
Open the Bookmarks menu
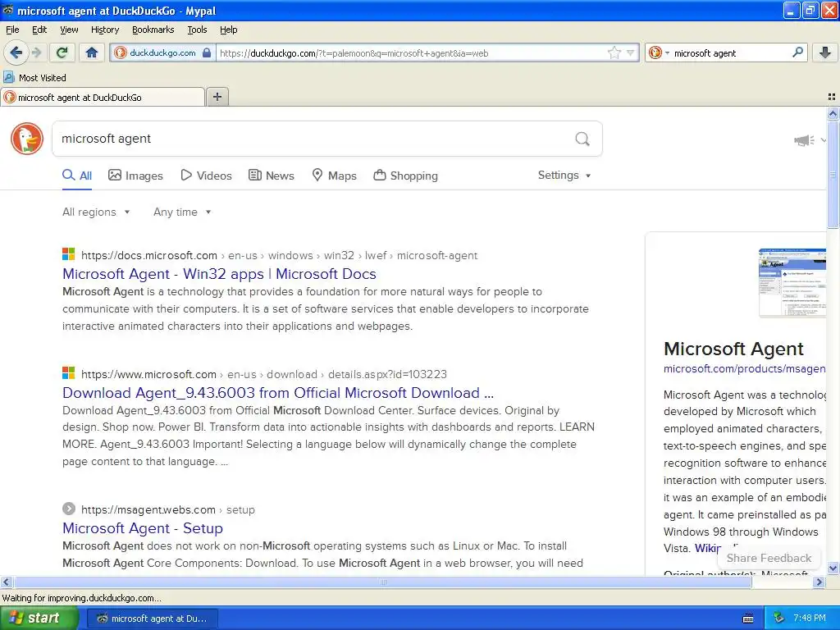tap(153, 30)
